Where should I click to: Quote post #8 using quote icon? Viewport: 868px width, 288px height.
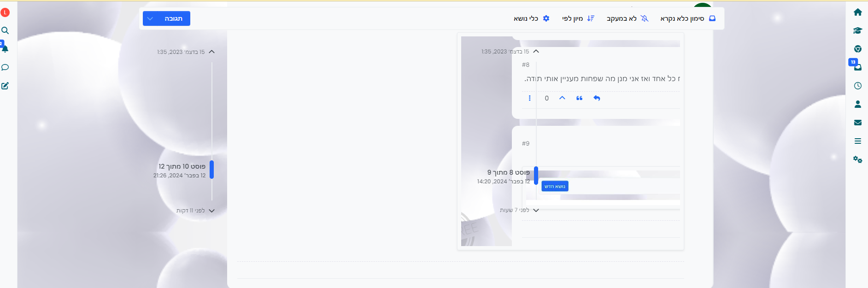579,98
